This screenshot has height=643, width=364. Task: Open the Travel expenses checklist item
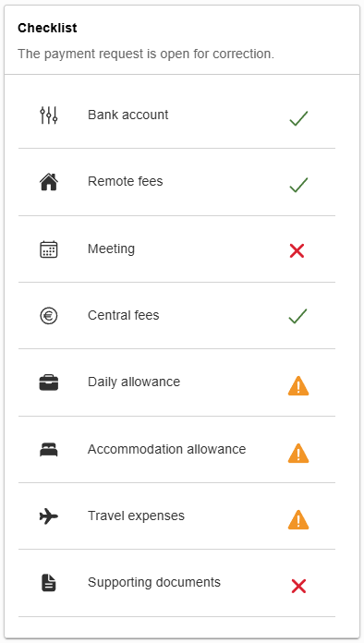[176, 516]
